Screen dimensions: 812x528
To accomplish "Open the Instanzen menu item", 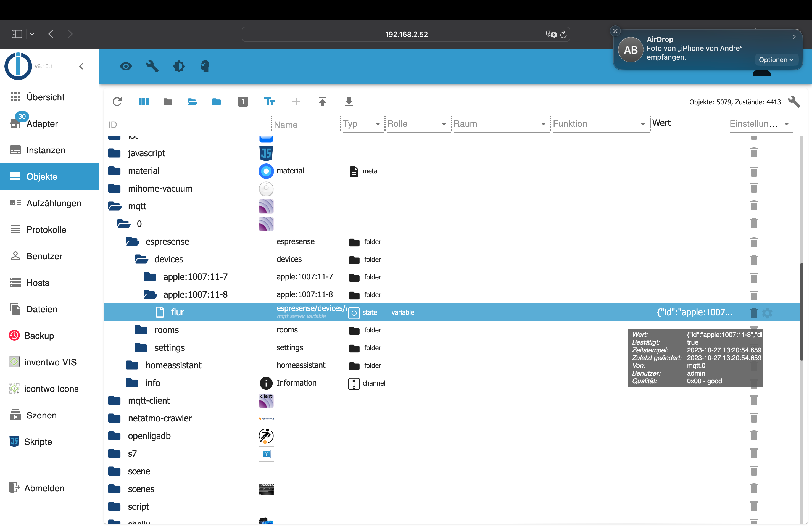I will (46, 150).
